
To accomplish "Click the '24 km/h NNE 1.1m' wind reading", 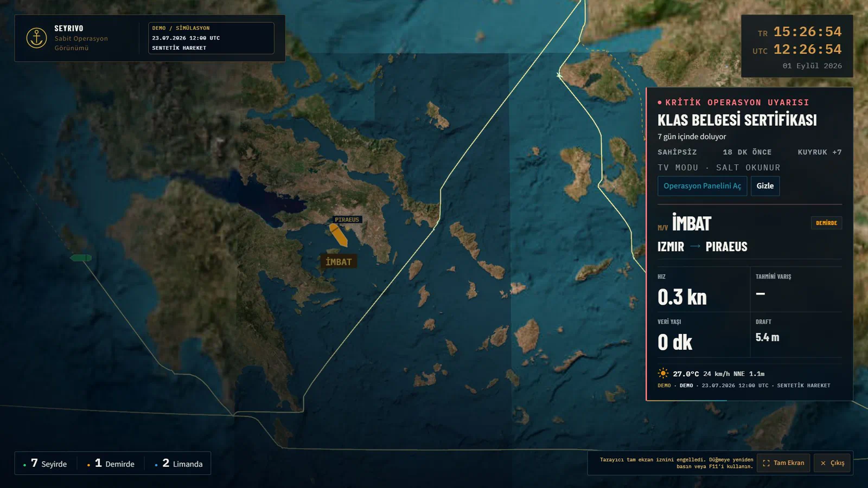I will coord(733,374).
